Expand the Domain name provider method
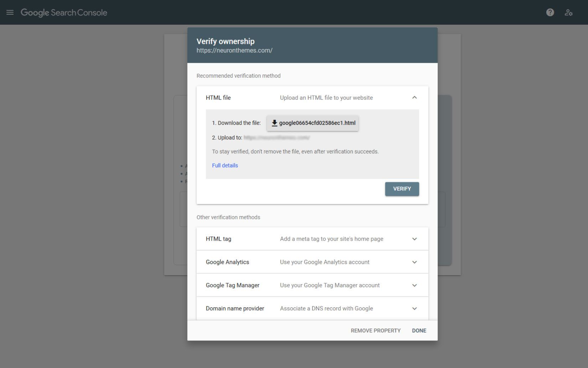This screenshot has height=368, width=588. click(x=414, y=308)
